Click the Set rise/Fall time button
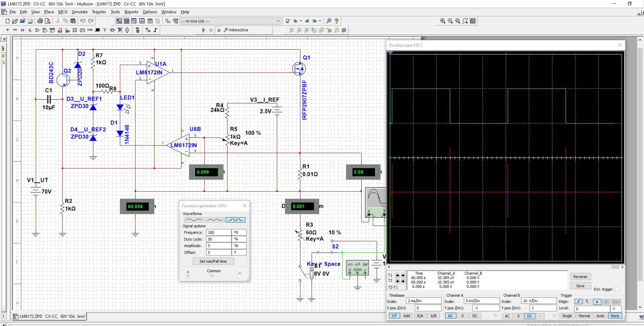The height and width of the screenshot is (326, 644). (213, 261)
